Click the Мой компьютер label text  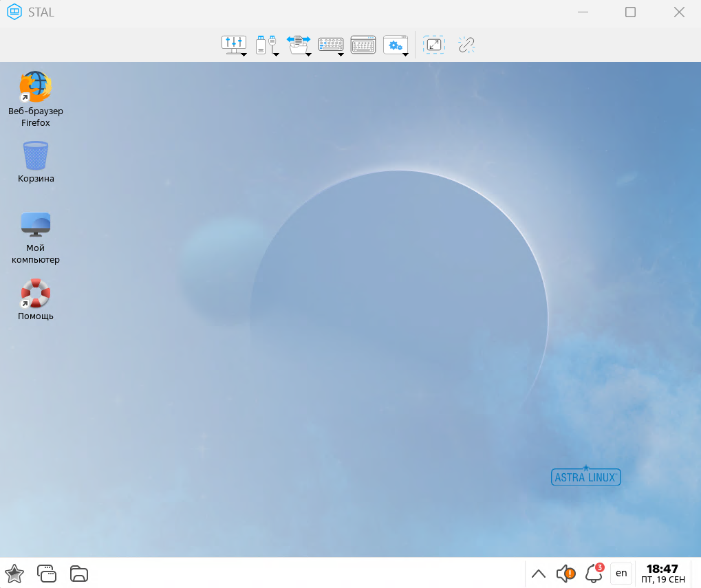pos(36,254)
